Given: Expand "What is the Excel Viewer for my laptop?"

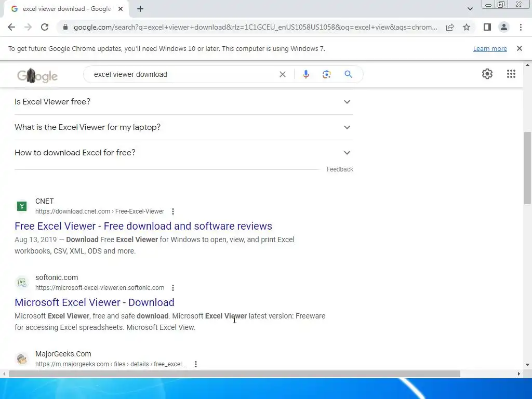Looking at the screenshot, I should (x=184, y=127).
